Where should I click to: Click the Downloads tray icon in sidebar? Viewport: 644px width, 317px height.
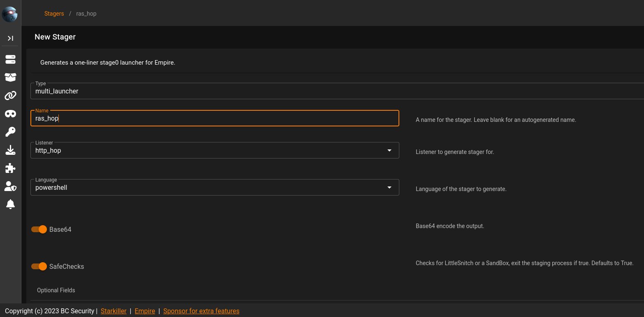(10, 150)
